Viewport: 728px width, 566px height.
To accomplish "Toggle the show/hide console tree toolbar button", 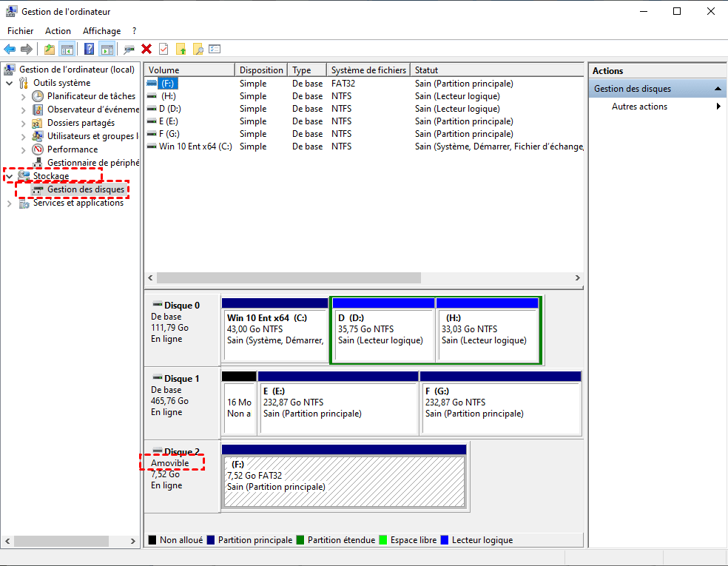I will pos(67,49).
